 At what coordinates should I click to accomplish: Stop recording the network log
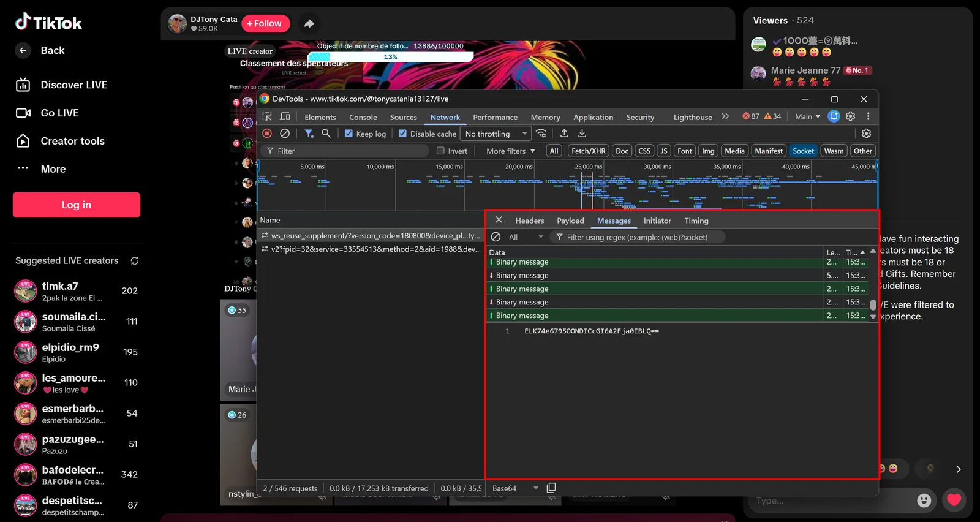click(x=267, y=134)
